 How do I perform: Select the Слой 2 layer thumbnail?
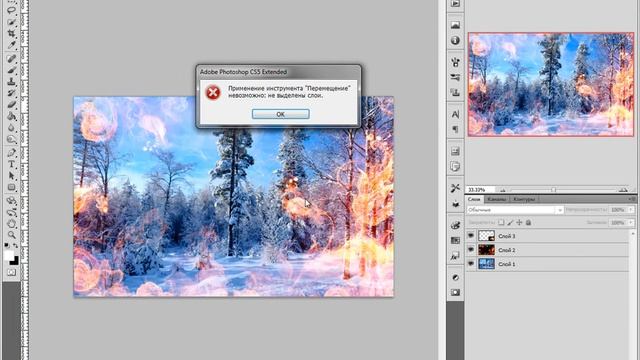point(486,250)
